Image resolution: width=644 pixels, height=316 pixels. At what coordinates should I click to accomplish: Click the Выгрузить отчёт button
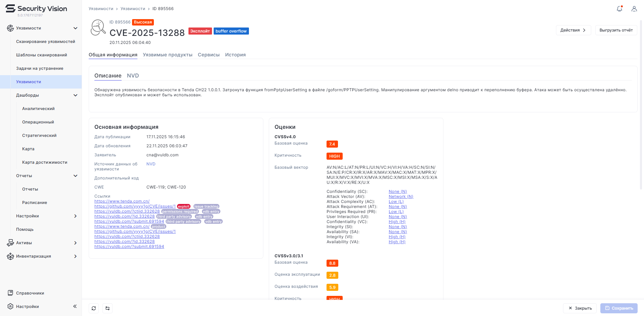(x=616, y=30)
